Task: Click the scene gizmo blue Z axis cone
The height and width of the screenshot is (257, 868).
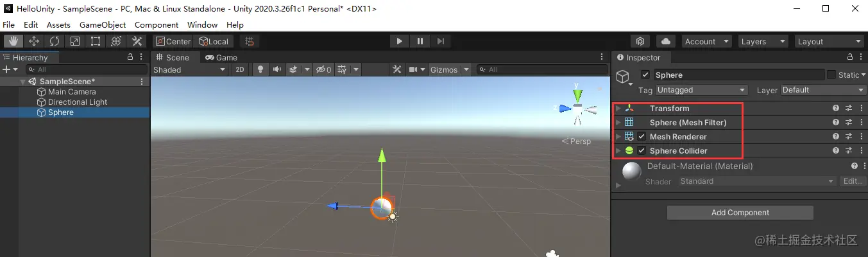Action: click(565, 109)
